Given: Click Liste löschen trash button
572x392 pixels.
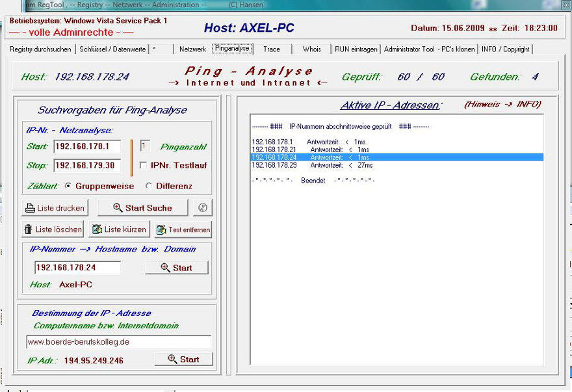Looking at the screenshot, I should [53, 229].
